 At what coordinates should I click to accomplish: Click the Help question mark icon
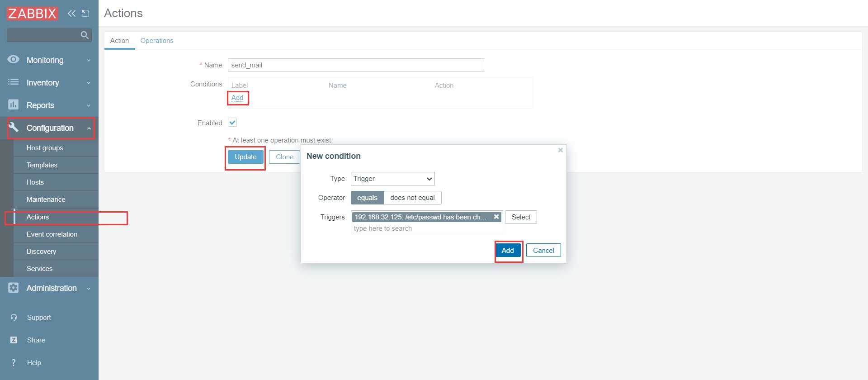tap(14, 363)
